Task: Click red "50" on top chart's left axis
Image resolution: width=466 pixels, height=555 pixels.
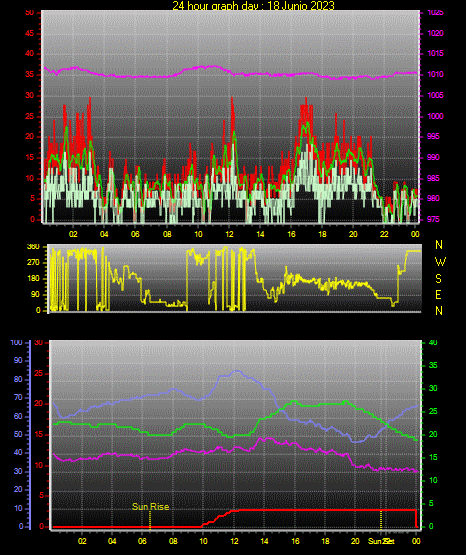Action: 30,13
